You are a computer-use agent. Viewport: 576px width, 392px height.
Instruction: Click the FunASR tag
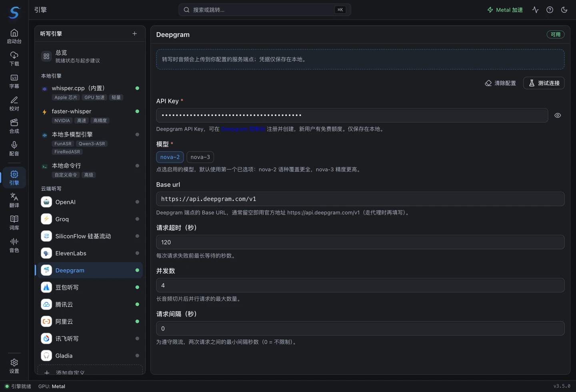pyautogui.click(x=63, y=144)
